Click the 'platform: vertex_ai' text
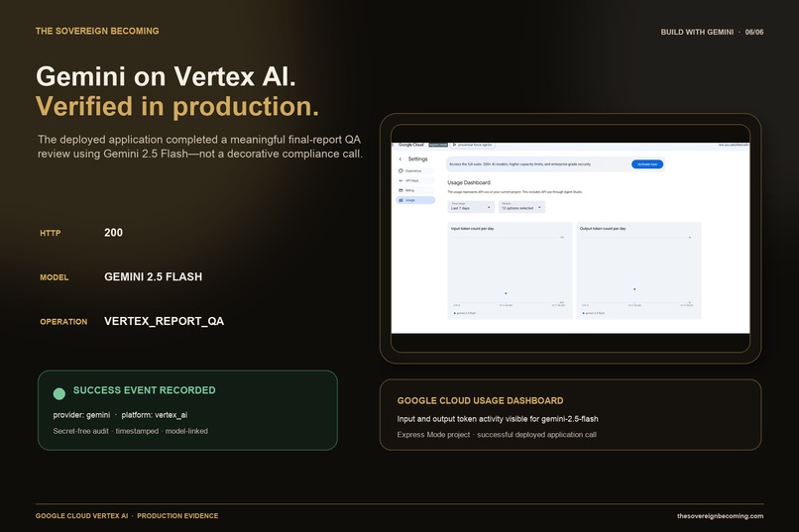Image resolution: width=799 pixels, height=532 pixels. click(x=155, y=415)
